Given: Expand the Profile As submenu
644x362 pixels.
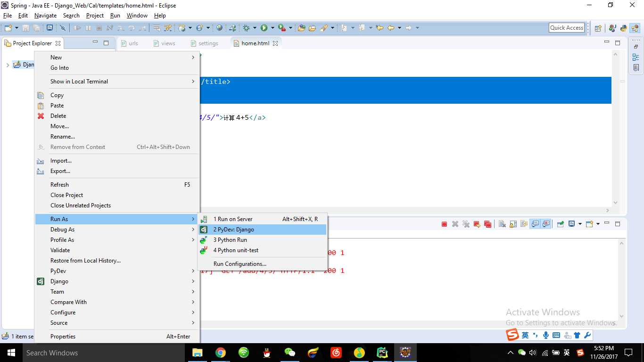Looking at the screenshot, I should click(x=117, y=240).
